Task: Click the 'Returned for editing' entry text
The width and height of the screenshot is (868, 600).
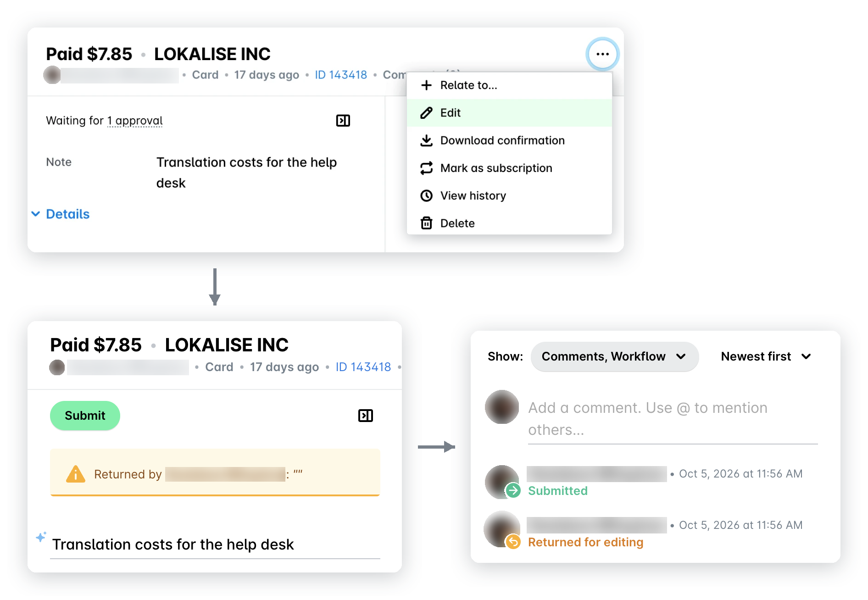Action: tap(585, 542)
